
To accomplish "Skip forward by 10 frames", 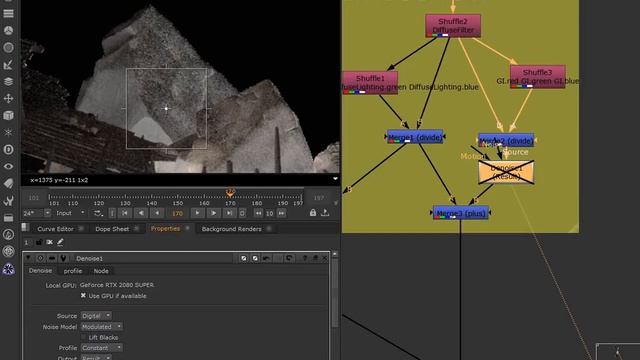I will tap(282, 213).
